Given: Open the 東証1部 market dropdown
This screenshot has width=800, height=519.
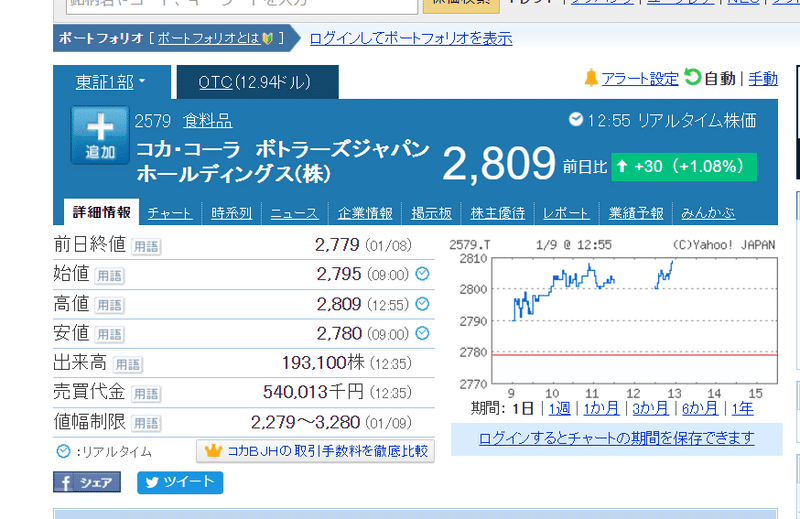Looking at the screenshot, I should click(111, 82).
